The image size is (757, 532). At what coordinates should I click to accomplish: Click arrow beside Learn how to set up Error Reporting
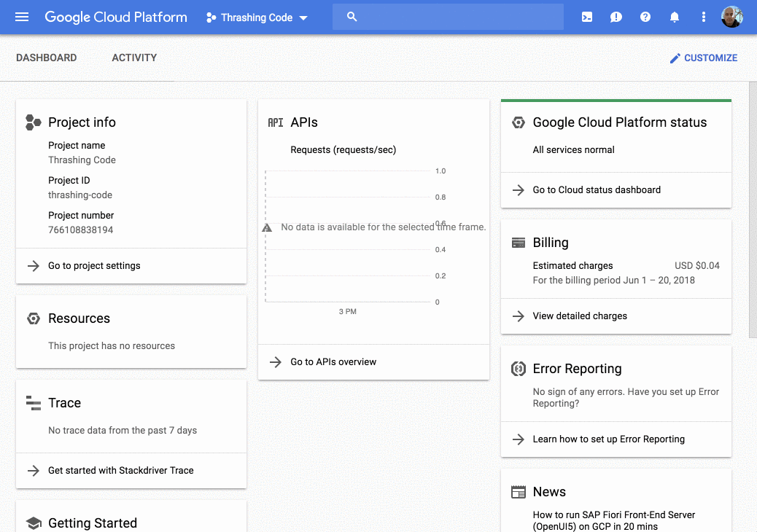click(519, 439)
